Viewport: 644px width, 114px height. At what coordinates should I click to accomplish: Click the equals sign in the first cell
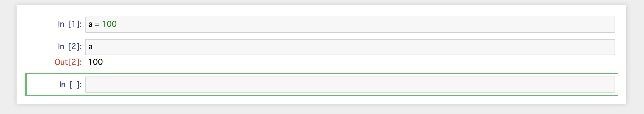pyautogui.click(x=97, y=25)
